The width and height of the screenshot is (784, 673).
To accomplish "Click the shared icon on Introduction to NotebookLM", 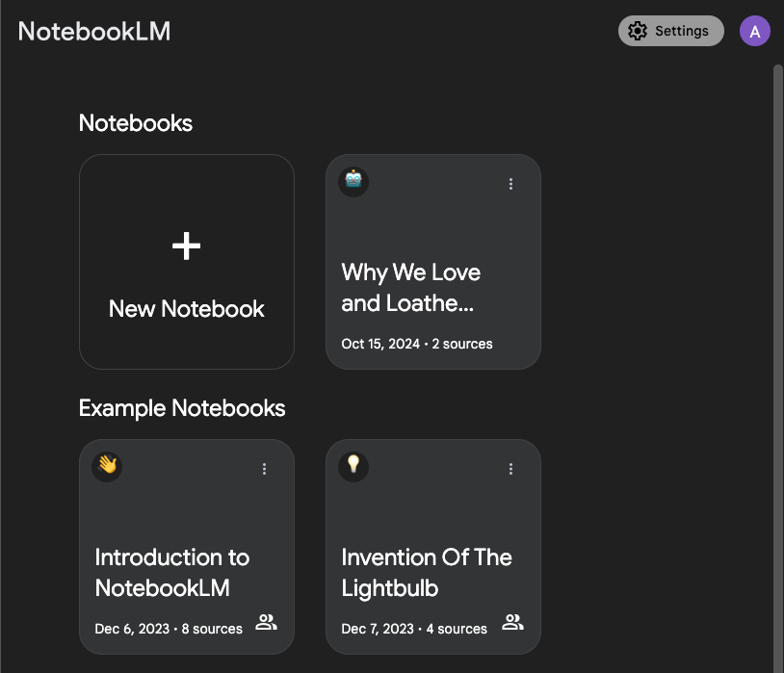I will pos(266,623).
